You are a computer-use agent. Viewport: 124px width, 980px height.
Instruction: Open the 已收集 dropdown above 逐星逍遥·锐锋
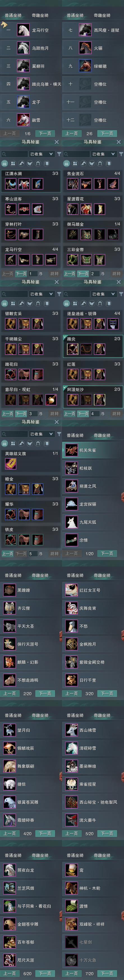point(104,294)
